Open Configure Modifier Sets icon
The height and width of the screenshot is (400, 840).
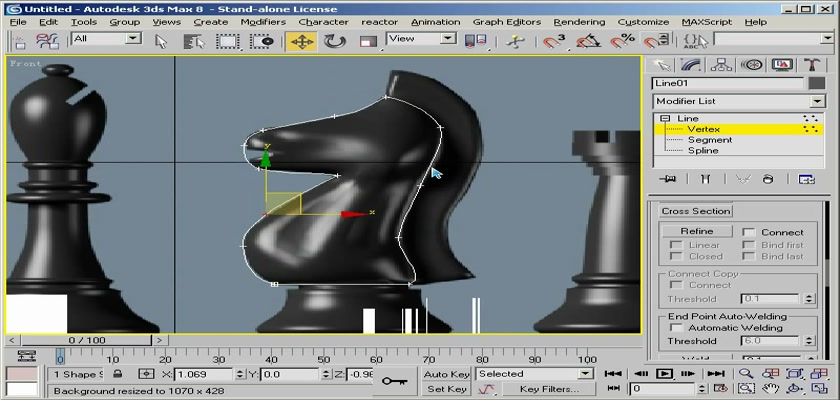[x=807, y=179]
